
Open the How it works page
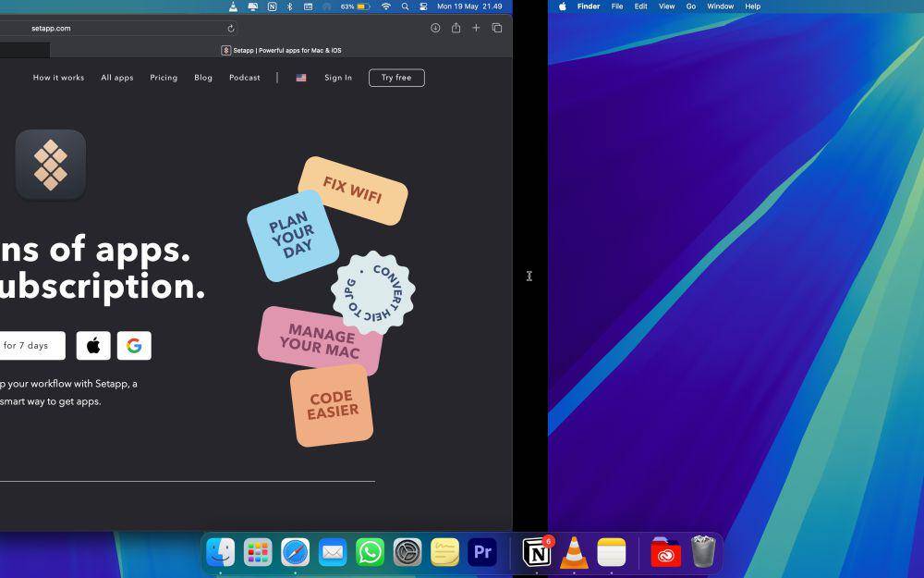point(58,78)
